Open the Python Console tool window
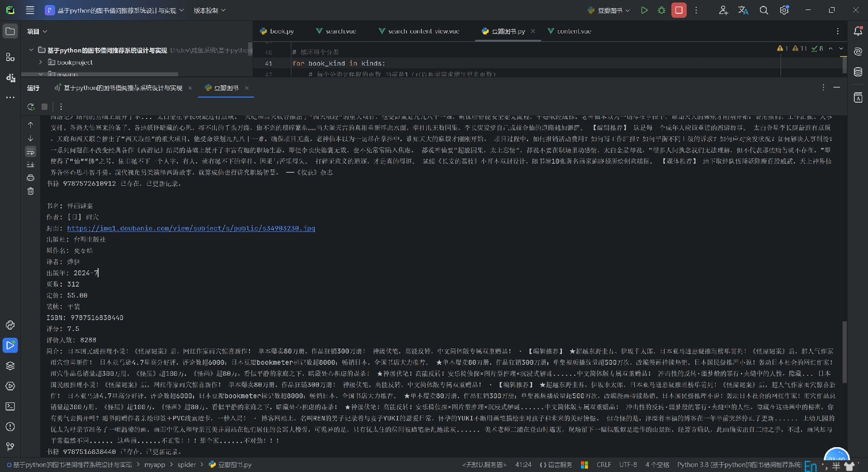 [10, 325]
